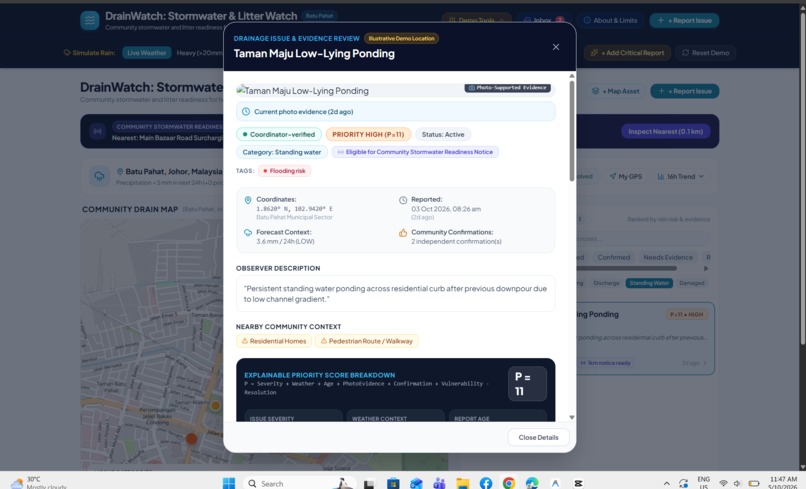Click the filter row right scroll arrow
Viewport: 806px width, 489px height.
pyautogui.click(x=706, y=268)
